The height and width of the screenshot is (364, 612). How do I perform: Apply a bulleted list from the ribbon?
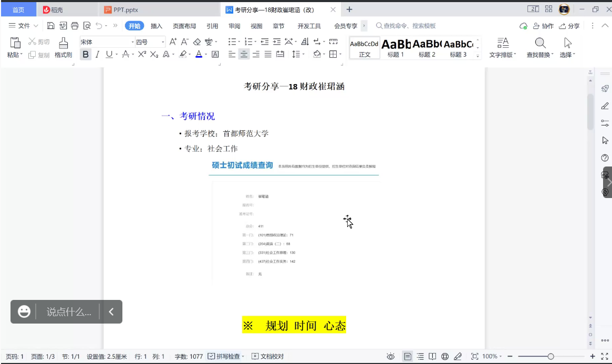(231, 41)
